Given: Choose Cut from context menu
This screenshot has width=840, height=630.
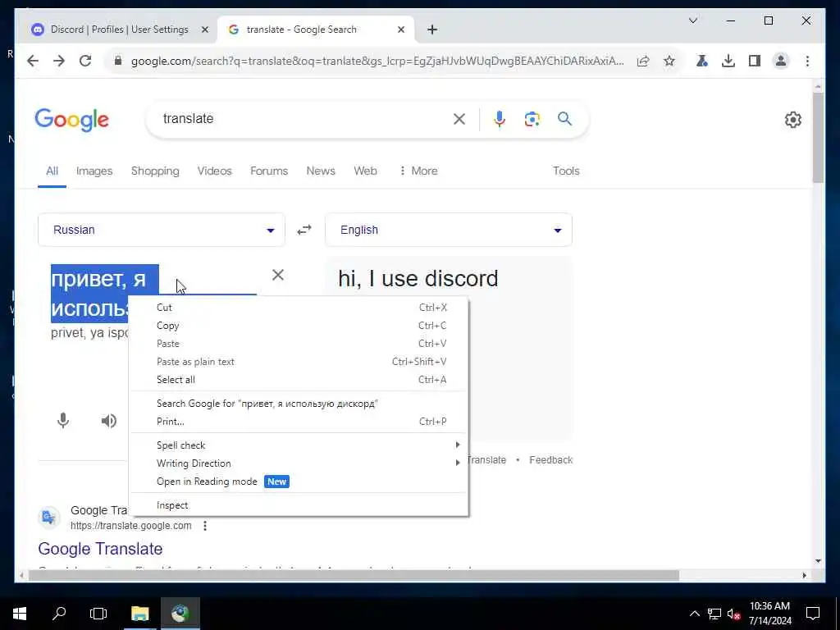Looking at the screenshot, I should (299, 308).
